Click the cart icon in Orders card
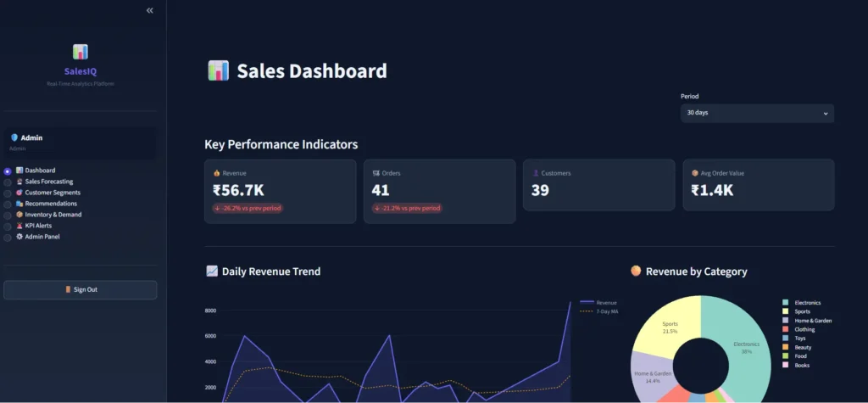The width and height of the screenshot is (868, 403). (x=376, y=173)
